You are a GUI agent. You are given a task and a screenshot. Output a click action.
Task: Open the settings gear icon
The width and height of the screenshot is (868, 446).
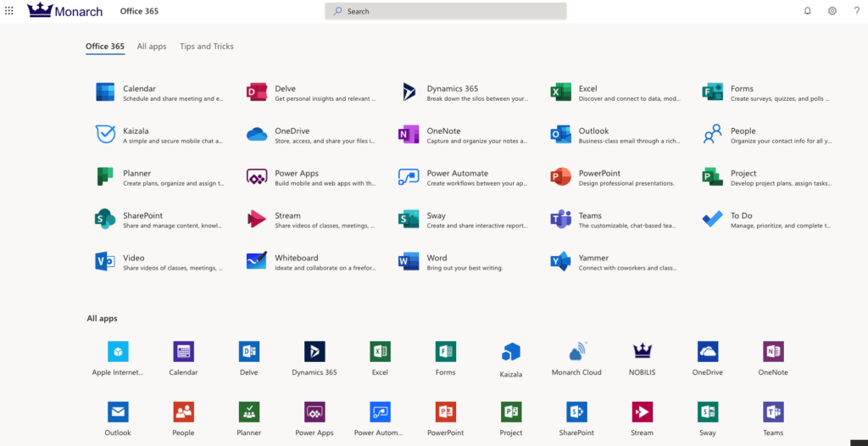click(832, 11)
